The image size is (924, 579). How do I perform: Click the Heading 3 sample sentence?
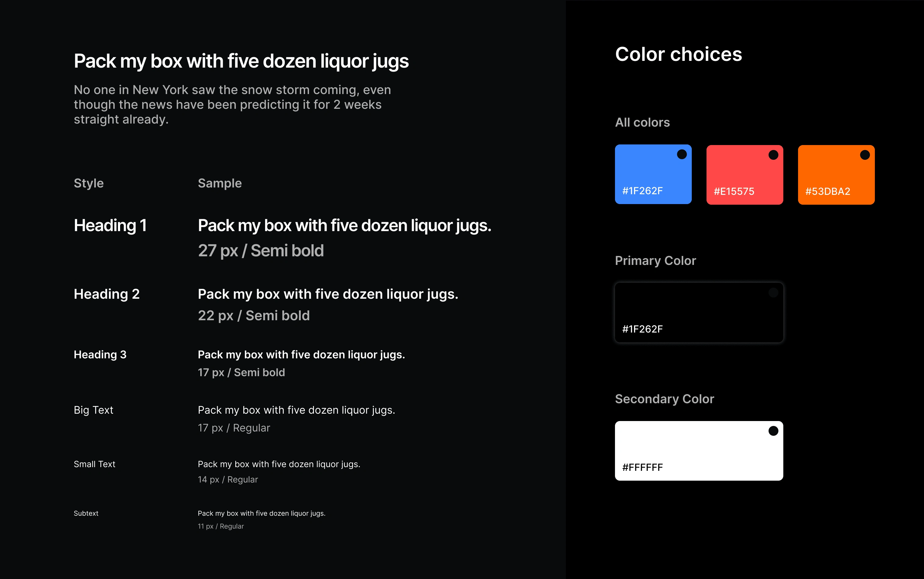point(301,355)
